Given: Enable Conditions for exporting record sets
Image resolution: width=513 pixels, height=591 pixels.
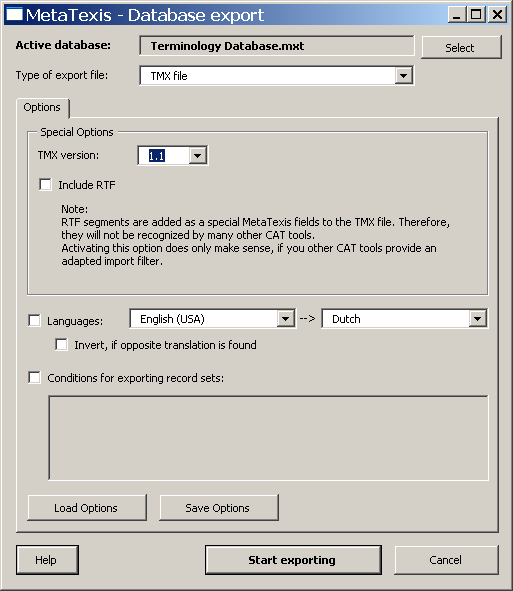Looking at the screenshot, I should tap(34, 377).
